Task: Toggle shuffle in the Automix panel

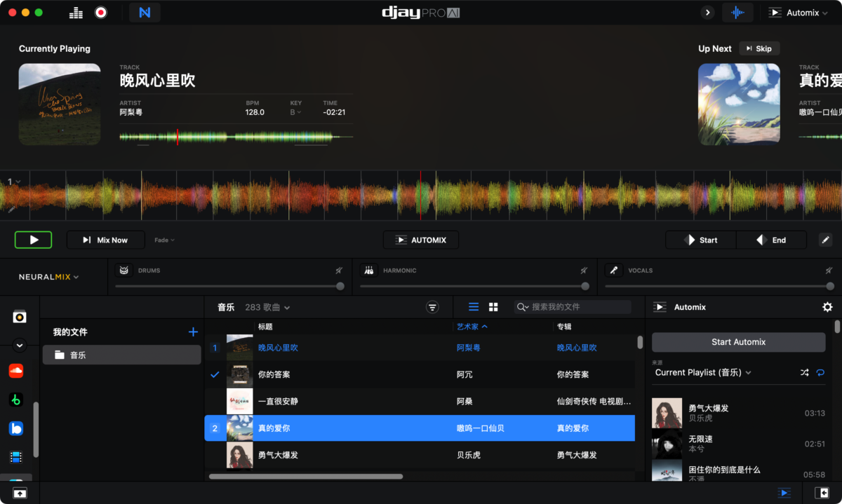Action: coord(804,372)
